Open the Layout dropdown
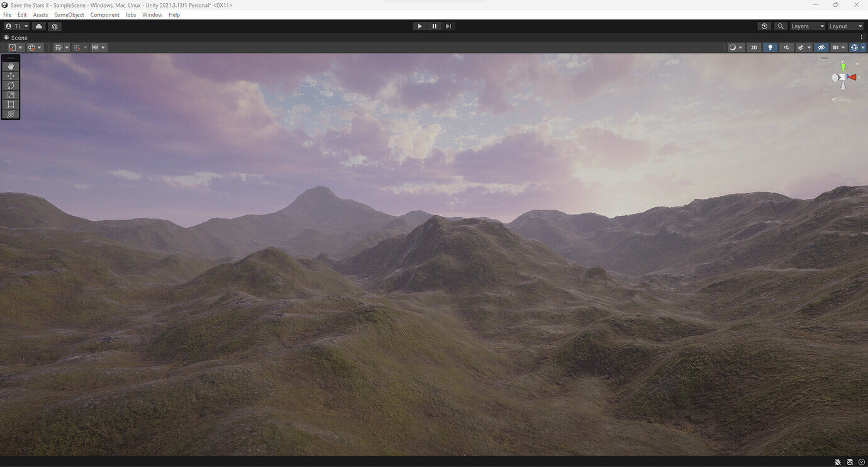Viewport: 868px width, 467px height. click(x=845, y=26)
